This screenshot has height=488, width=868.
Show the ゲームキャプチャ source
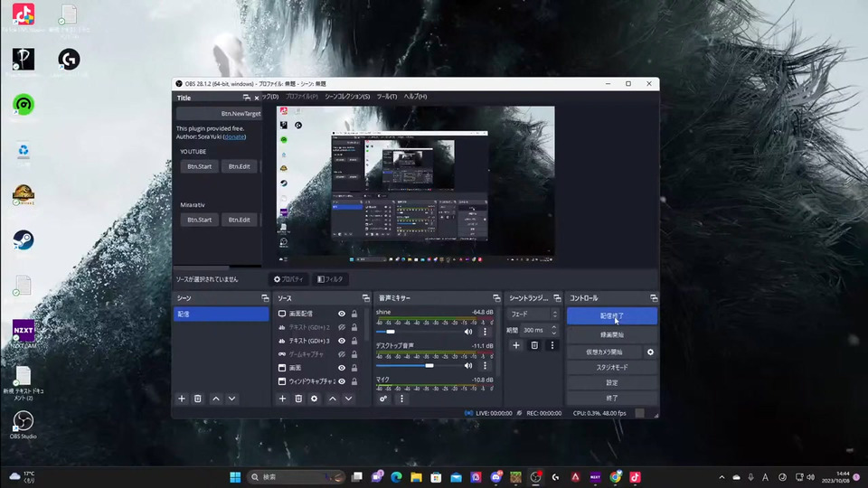click(x=342, y=354)
